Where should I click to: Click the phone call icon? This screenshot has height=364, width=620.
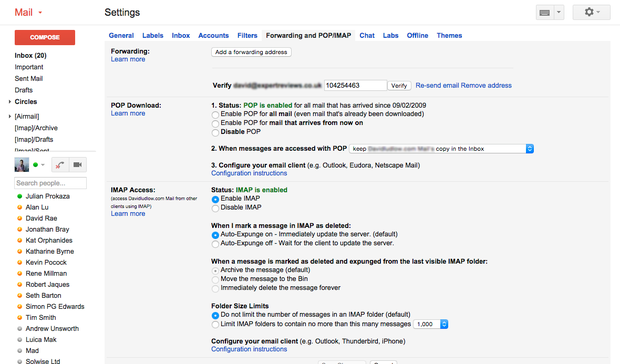tap(60, 165)
